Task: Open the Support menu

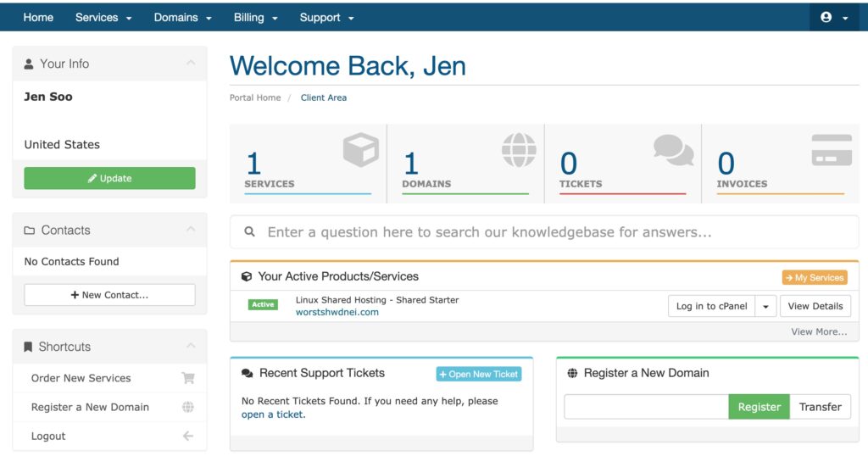Action: 326,17
